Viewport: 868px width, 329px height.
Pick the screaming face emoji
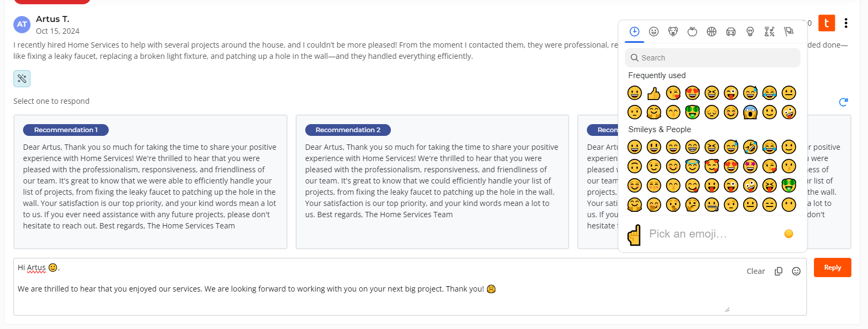tap(750, 112)
